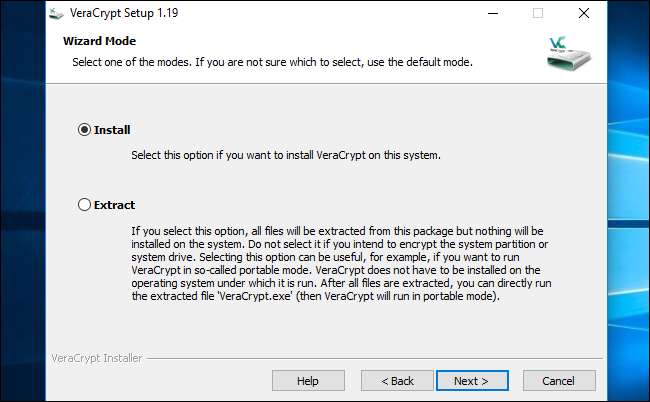Image resolution: width=650 pixels, height=402 pixels.
Task: Click the VeraCrypt Installer label near the bottom
Action: coord(97,357)
